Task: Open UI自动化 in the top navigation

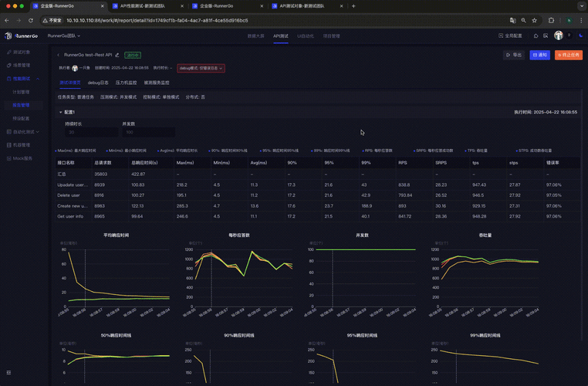Action: tap(306, 36)
